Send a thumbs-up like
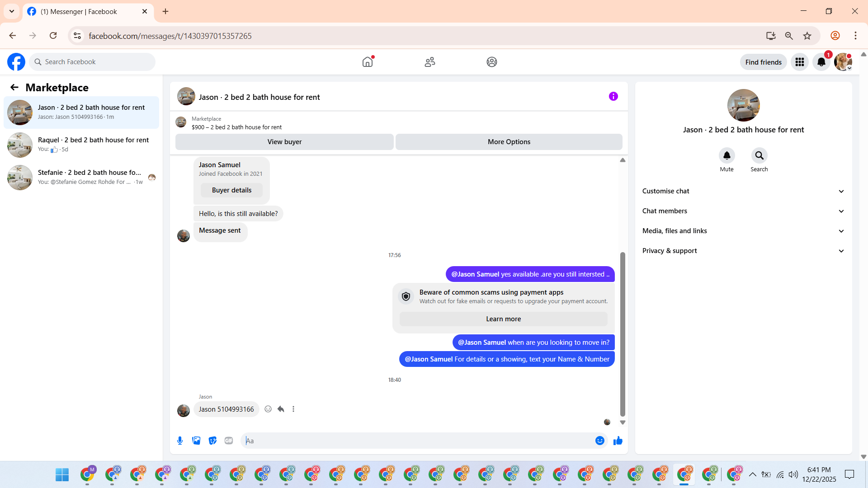Image resolution: width=868 pixels, height=488 pixels. coord(618,441)
